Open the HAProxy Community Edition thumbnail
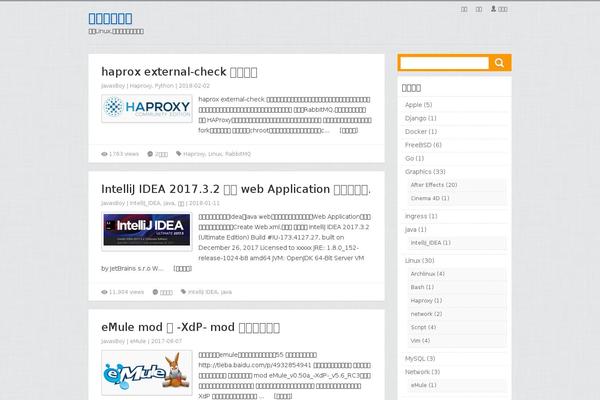This screenshot has width=600, height=400. point(147,108)
